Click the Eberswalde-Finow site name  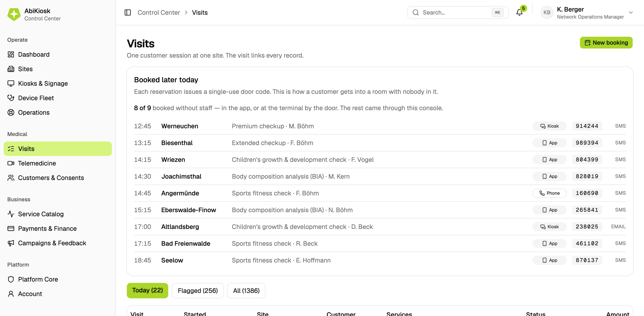(x=188, y=210)
